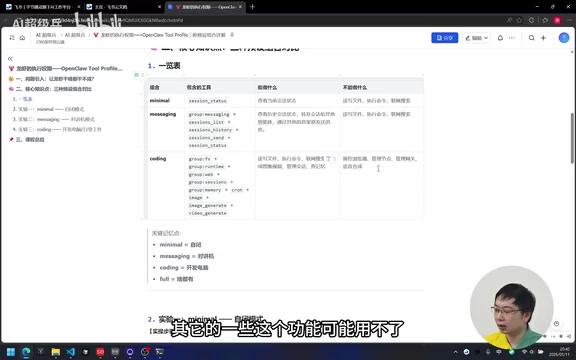
Task: Open Visual Studio Code from the taskbar
Action: tap(71, 352)
